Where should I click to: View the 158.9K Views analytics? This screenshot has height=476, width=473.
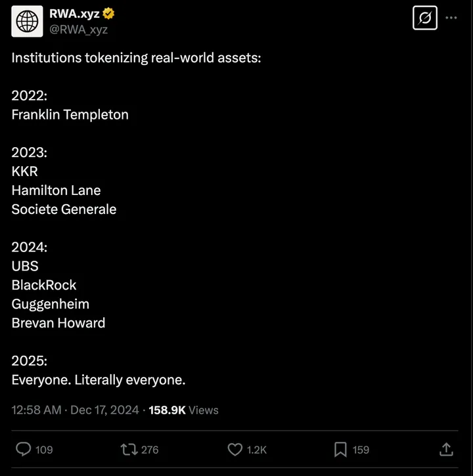183,410
